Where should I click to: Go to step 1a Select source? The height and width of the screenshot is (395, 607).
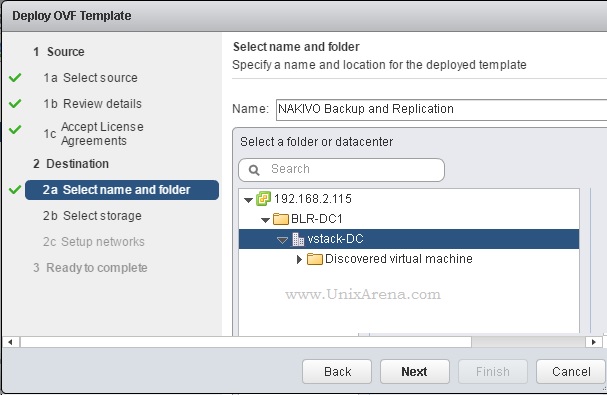[91, 78]
